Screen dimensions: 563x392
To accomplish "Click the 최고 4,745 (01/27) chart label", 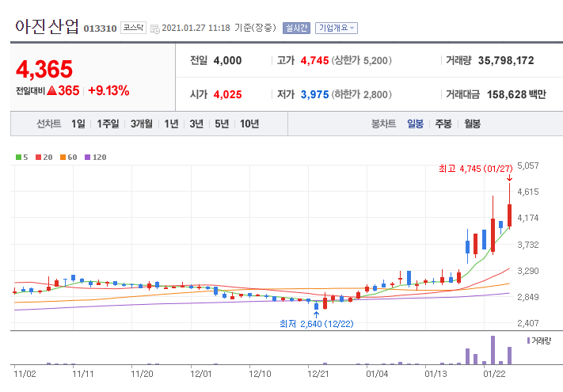I will [x=476, y=169].
